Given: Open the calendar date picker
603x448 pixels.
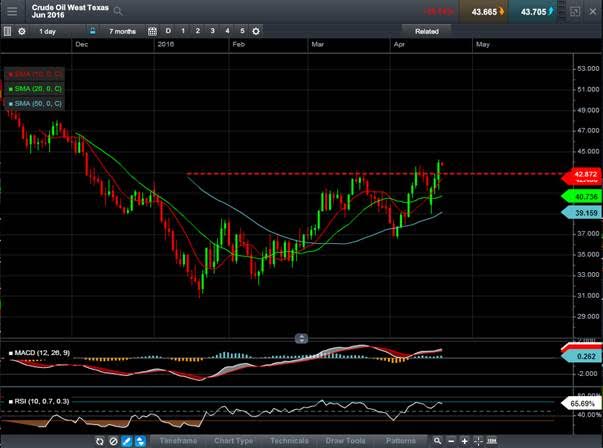Looking at the screenshot, I should [152, 31].
